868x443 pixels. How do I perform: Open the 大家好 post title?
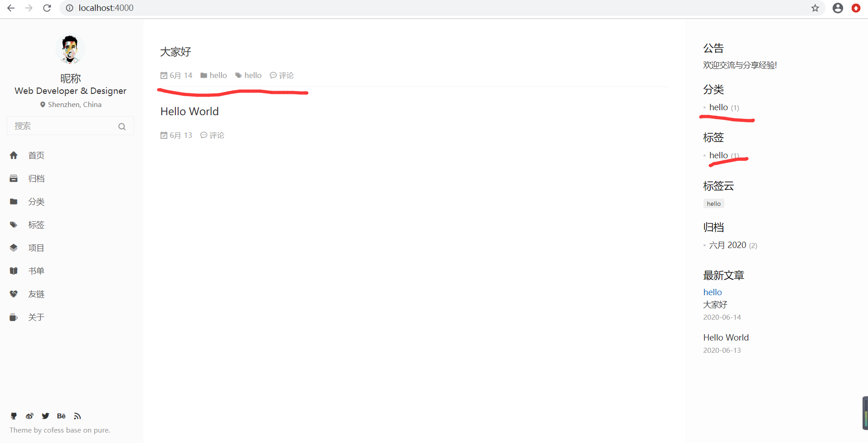[x=175, y=52]
